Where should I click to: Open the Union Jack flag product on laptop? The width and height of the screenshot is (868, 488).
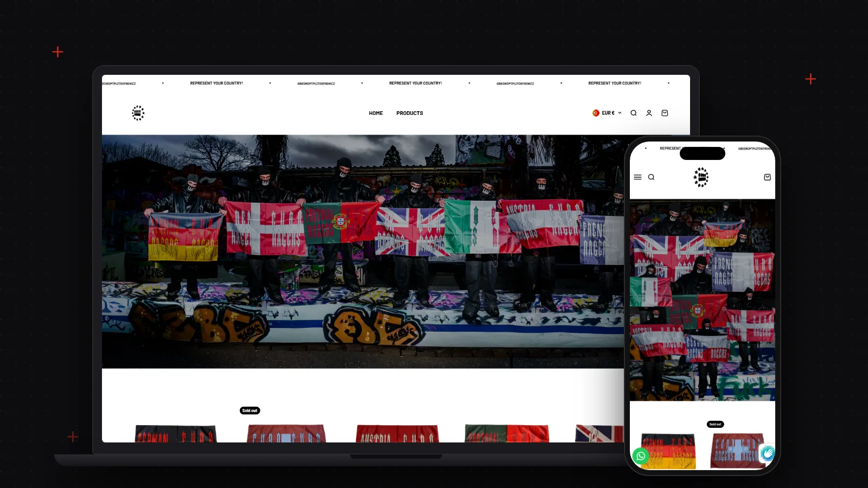point(599,433)
